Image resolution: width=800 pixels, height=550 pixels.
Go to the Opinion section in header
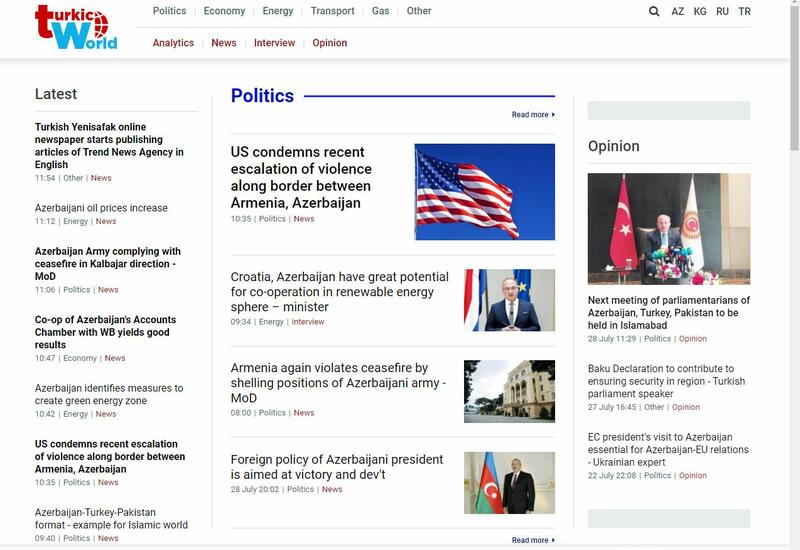click(x=330, y=43)
